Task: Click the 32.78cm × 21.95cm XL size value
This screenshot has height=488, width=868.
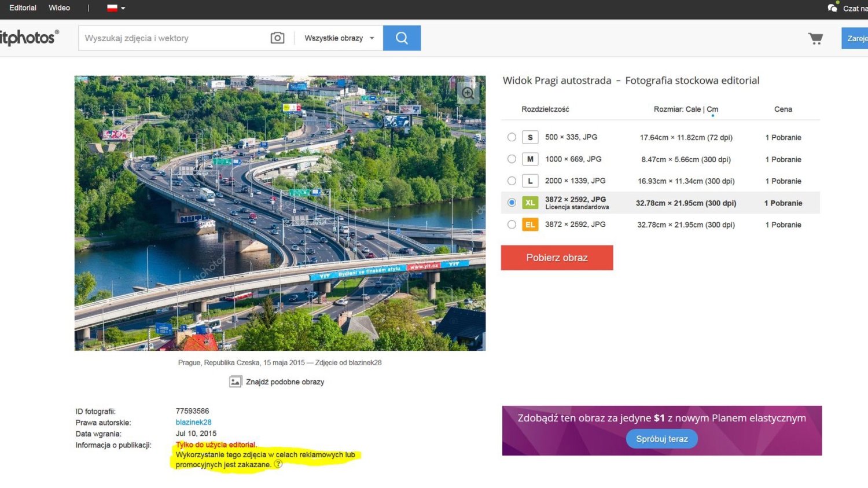Action: pos(686,203)
